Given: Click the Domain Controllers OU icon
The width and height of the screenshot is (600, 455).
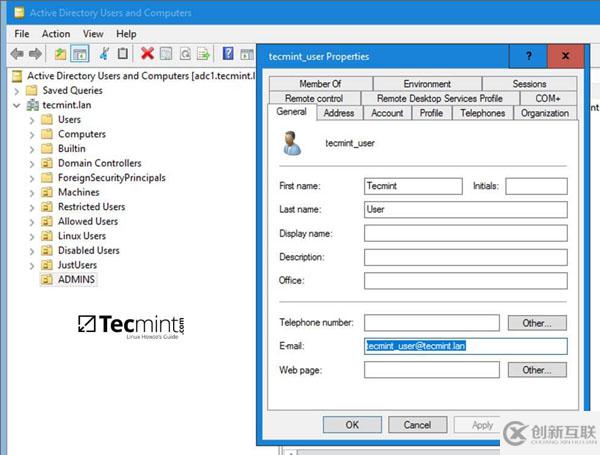Looking at the screenshot, I should [47, 163].
